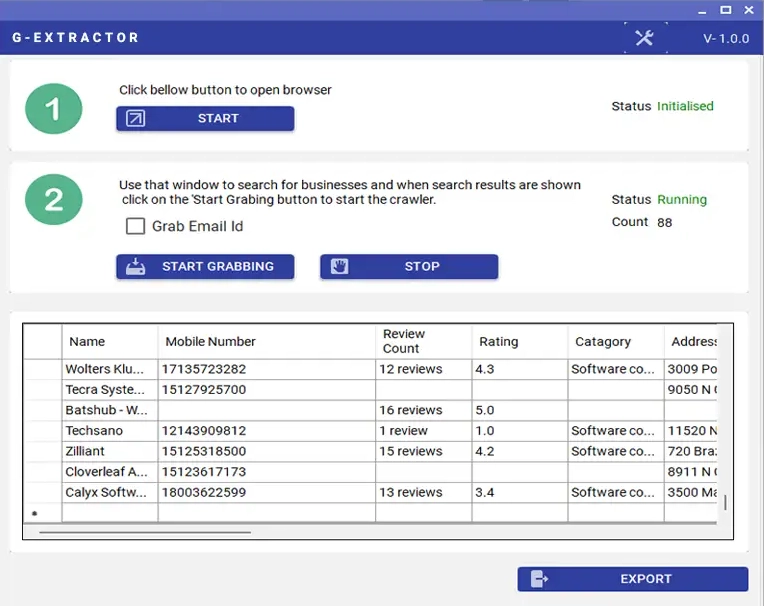The height and width of the screenshot is (606, 764).
Task: Click the table's vertical scrollbar thumb
Action: pyautogui.click(x=725, y=502)
